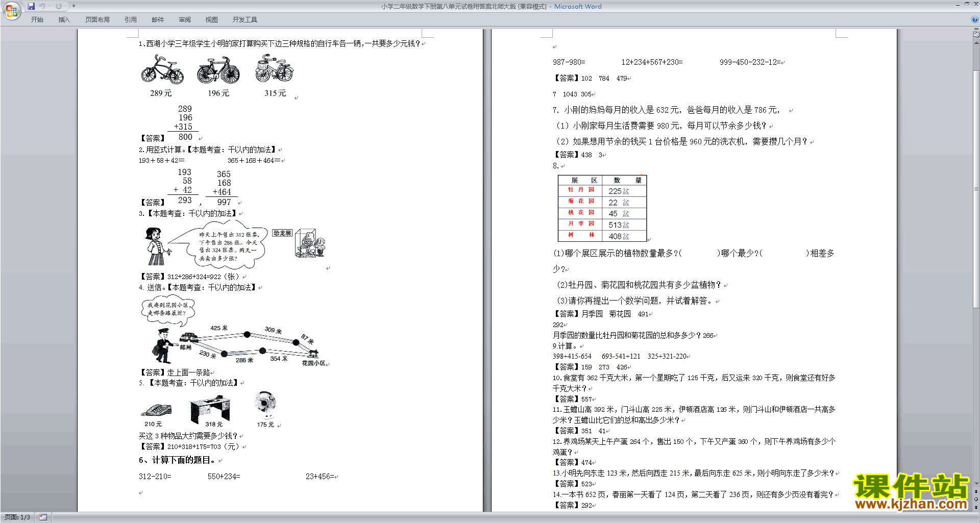
Task: Click the Save floppy disk icon
Action: 31,6
